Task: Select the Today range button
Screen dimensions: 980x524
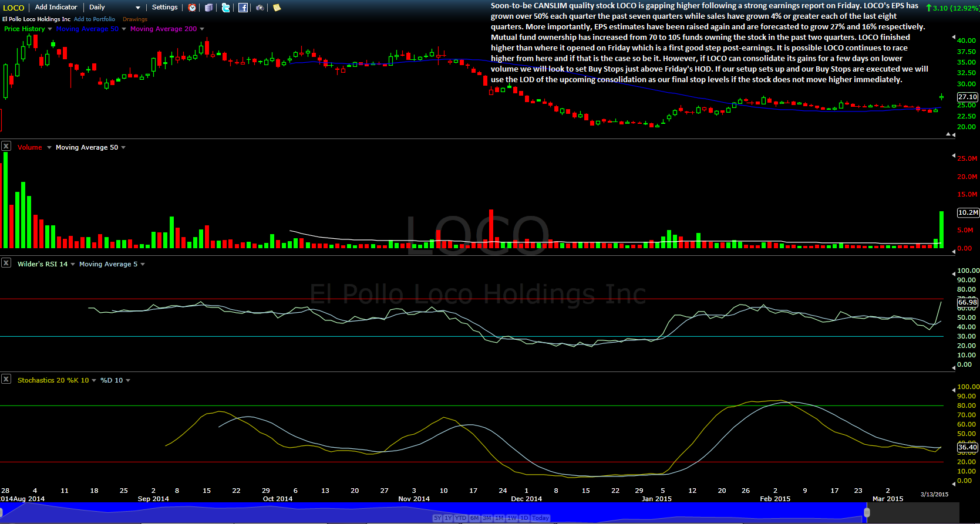Action: coord(540,518)
